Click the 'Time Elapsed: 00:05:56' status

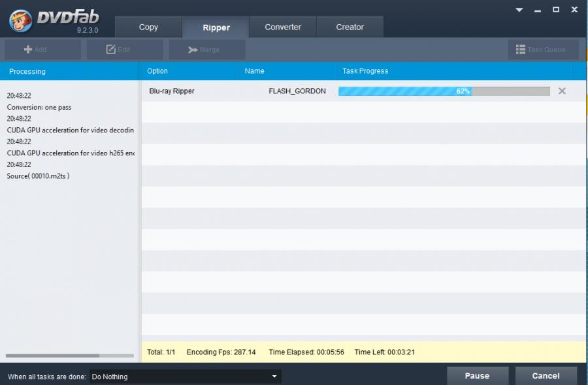(306, 352)
